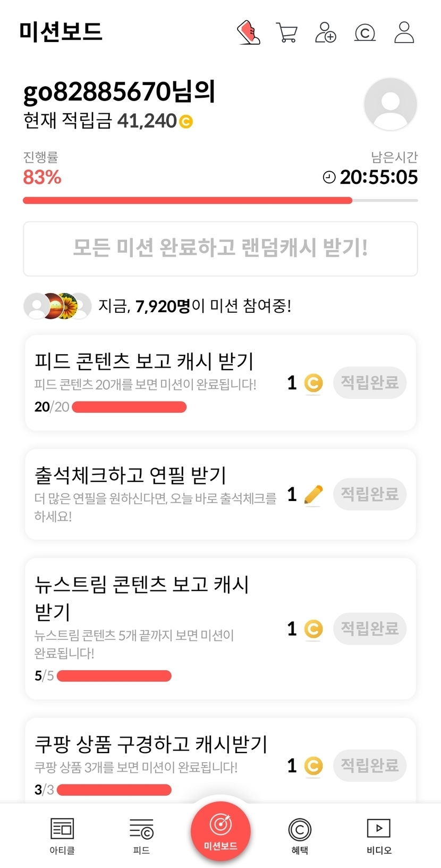Open the shopping cart

[286, 32]
